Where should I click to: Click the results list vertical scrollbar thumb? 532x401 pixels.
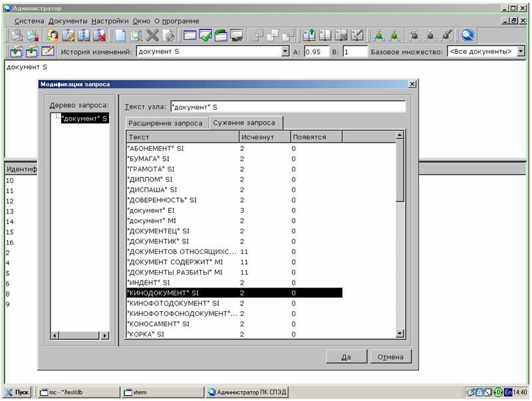400,170
